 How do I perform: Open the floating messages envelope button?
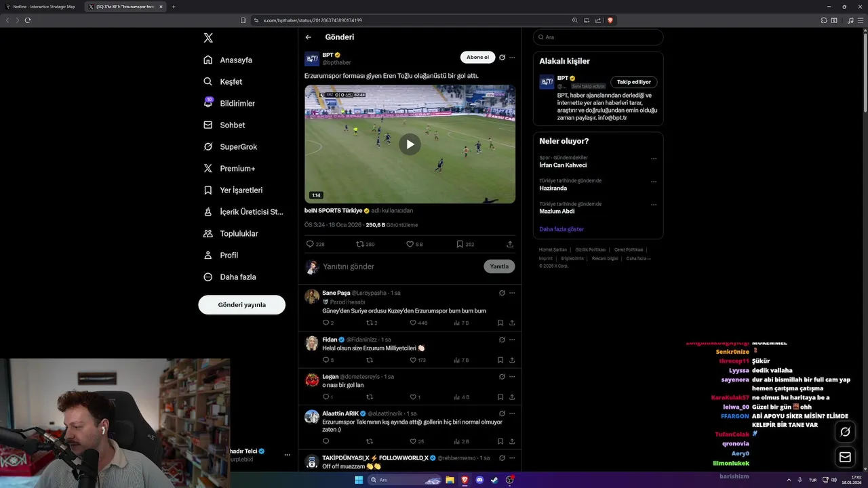click(x=845, y=457)
